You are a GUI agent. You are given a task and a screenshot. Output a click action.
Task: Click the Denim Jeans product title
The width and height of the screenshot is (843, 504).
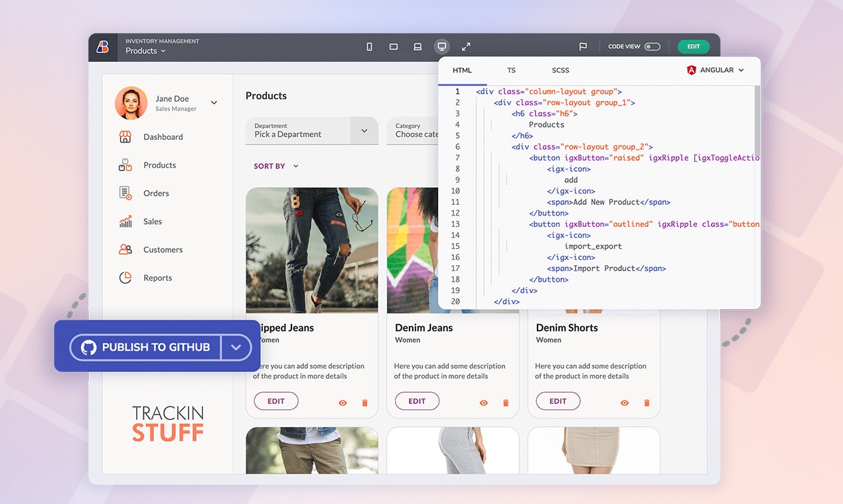point(424,328)
